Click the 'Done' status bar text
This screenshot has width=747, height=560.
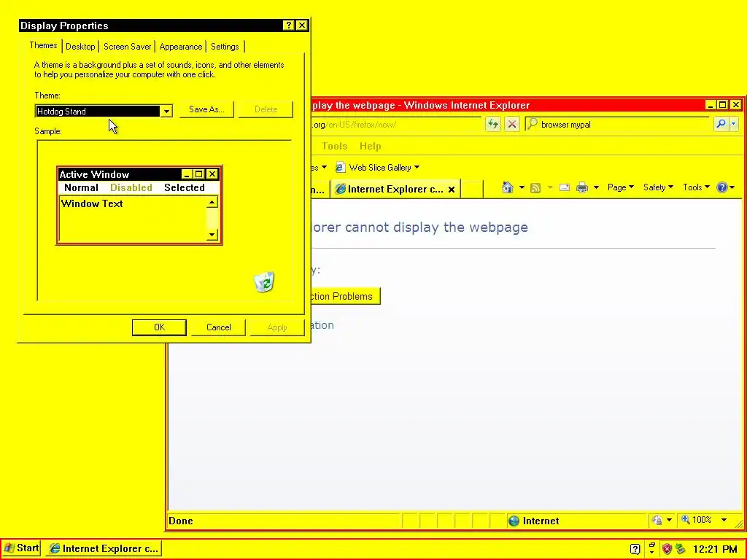coord(181,521)
